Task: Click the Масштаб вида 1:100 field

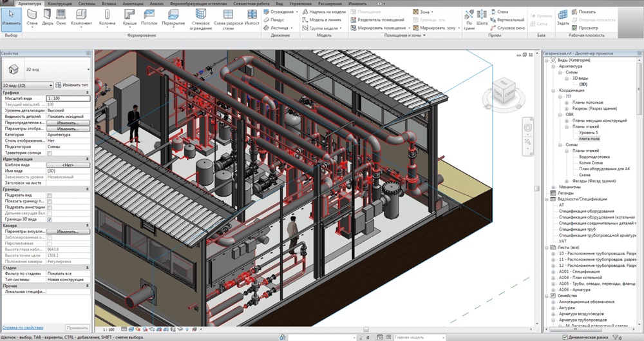Action: click(68, 99)
